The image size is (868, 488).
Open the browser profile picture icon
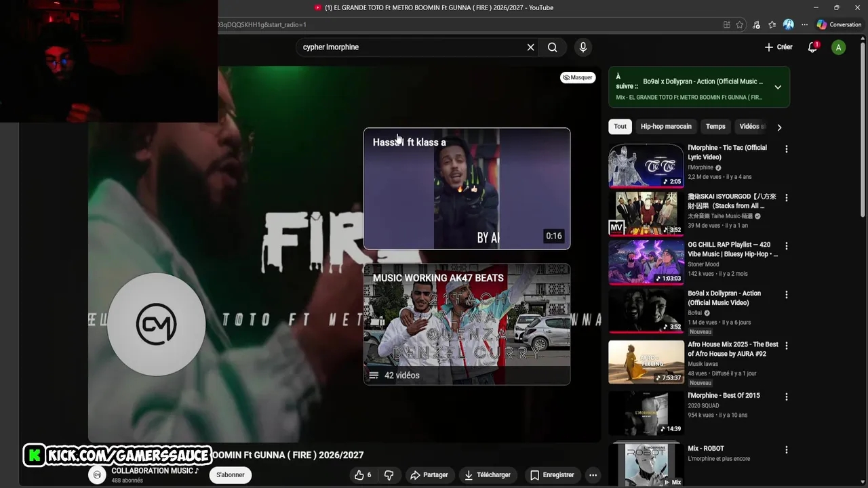(x=788, y=24)
